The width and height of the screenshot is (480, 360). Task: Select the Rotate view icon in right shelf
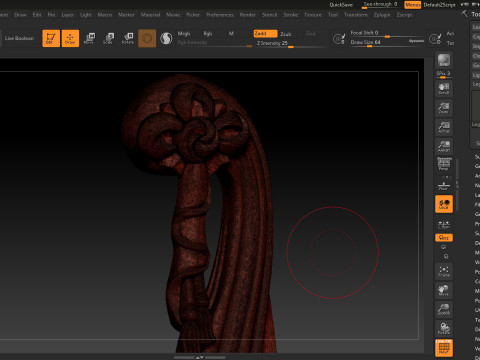(444, 329)
